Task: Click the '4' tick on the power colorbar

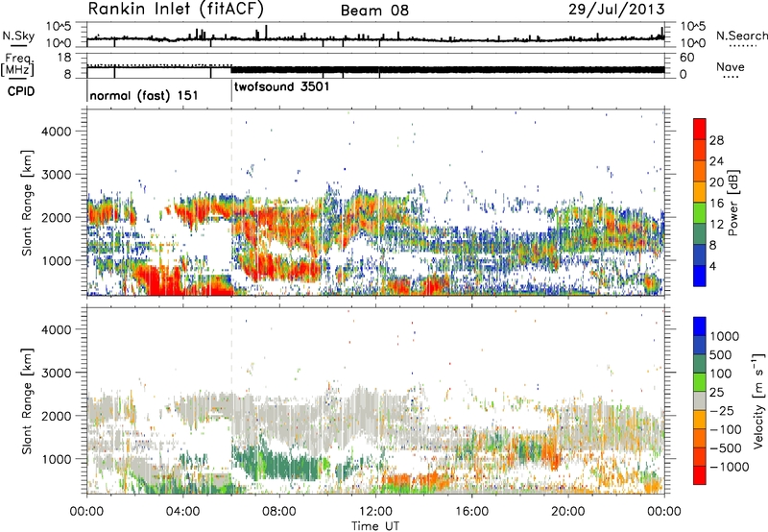Action: (712, 266)
